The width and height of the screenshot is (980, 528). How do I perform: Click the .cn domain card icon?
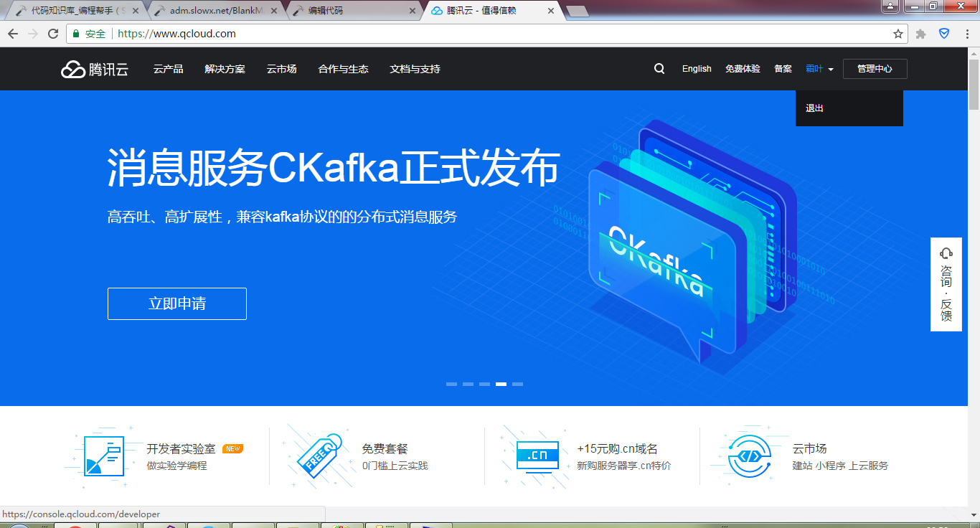[x=537, y=456]
